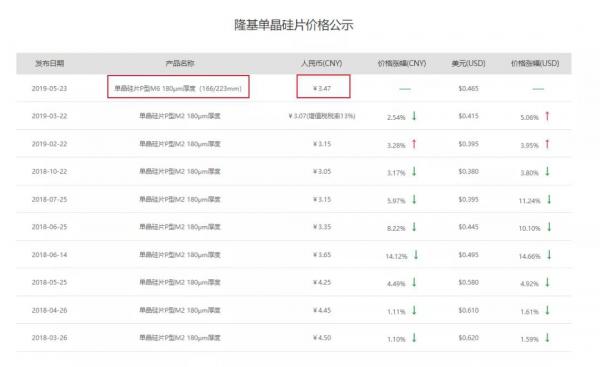Image resolution: width=600 pixels, height=367 pixels.
Task: Select the M2 product name in the 2019-03-22 row
Action: [180, 116]
